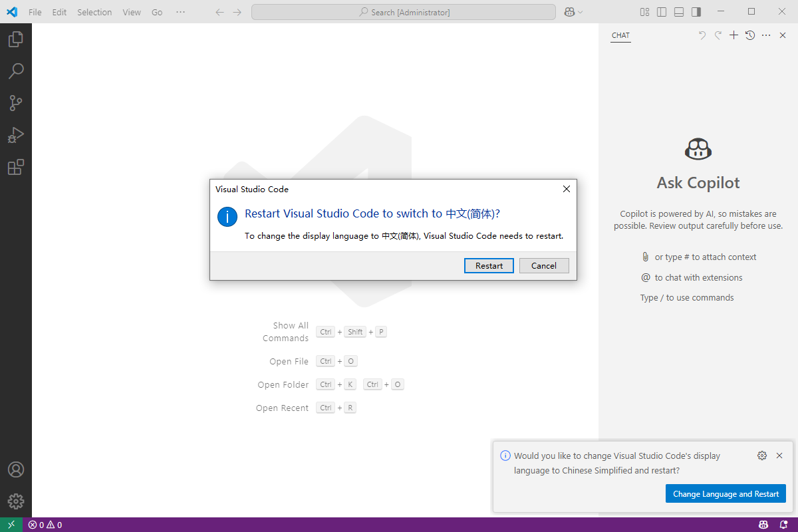Click the Search [Administrator] command center box
Viewport: 798px width, 532px height.
[x=404, y=12]
